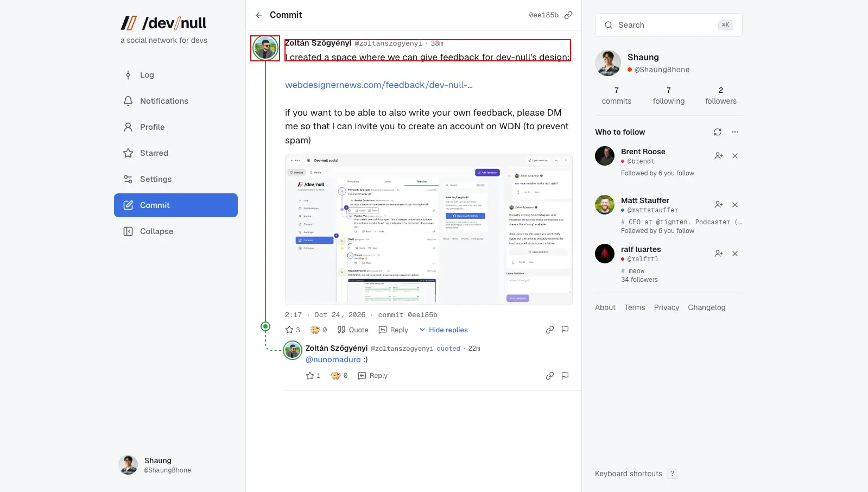Quote the main commit
The image size is (868, 492).
(353, 330)
